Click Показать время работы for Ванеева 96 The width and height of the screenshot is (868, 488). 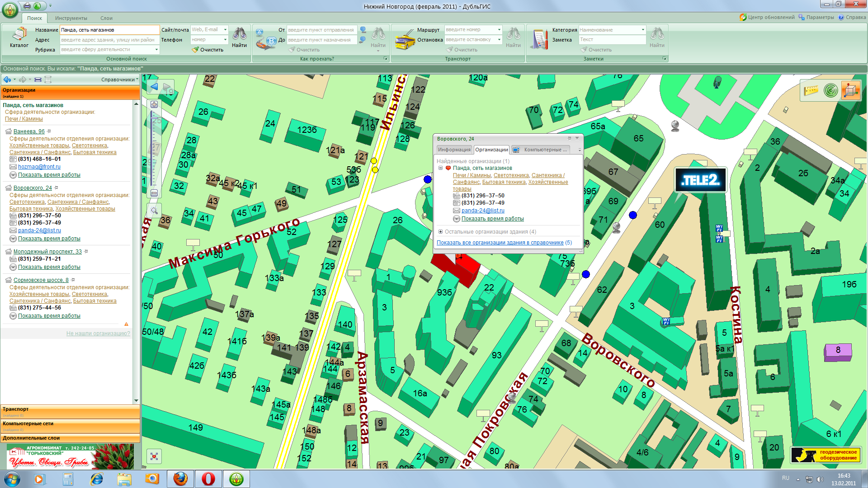coord(49,175)
